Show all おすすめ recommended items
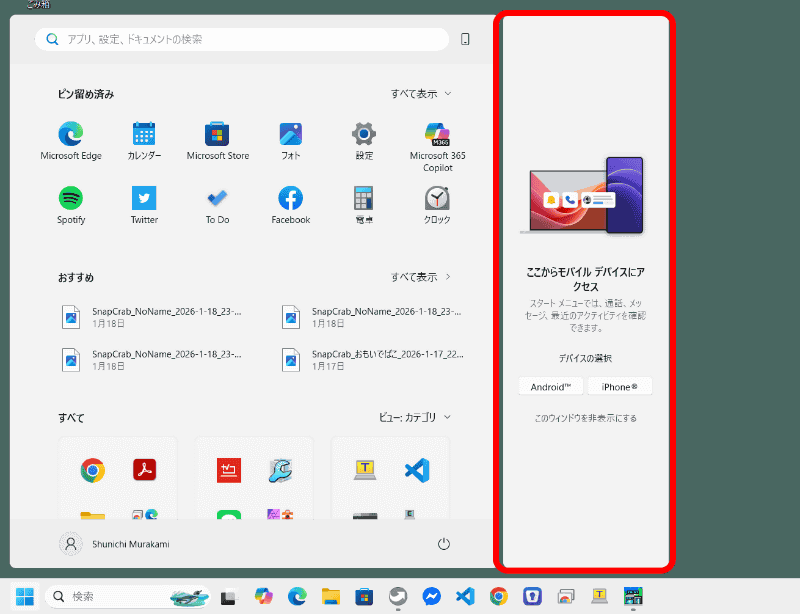 (x=418, y=278)
